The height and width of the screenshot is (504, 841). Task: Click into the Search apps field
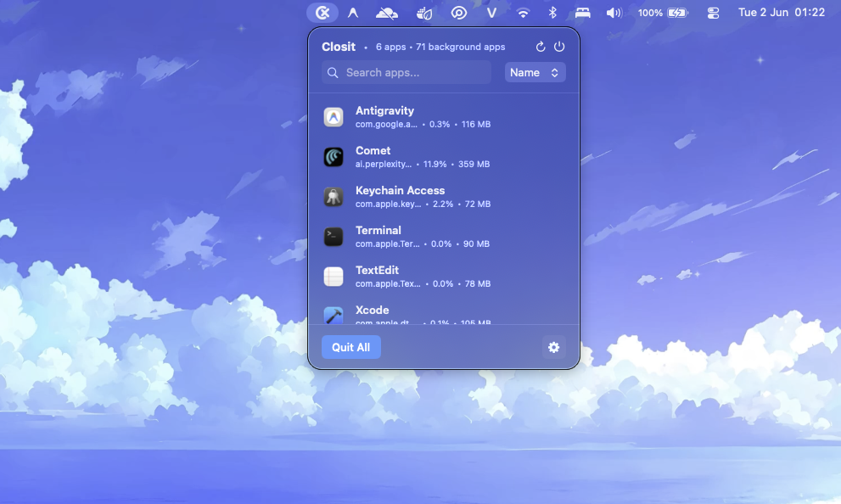click(406, 72)
